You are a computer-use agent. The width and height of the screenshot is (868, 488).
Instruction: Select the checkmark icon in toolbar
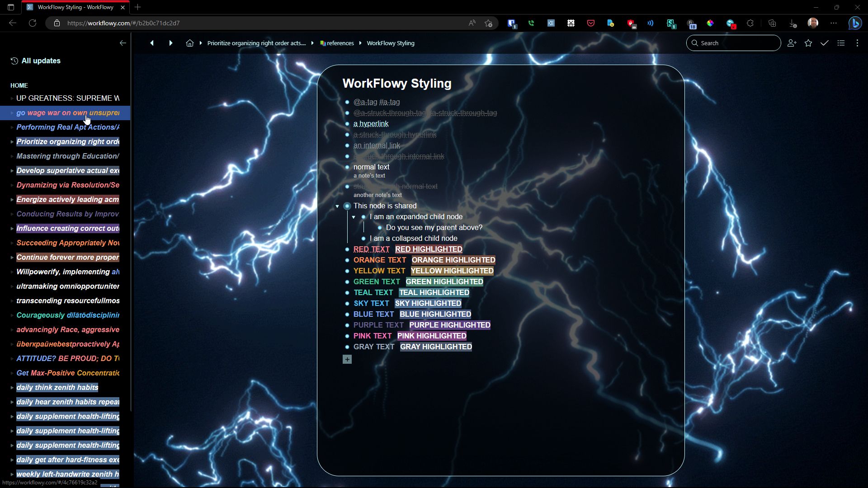825,43
